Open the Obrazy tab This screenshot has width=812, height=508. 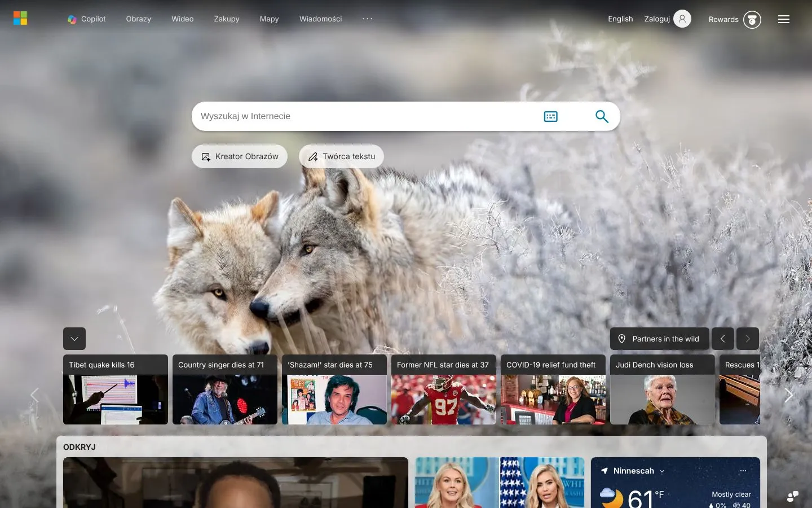coord(139,19)
